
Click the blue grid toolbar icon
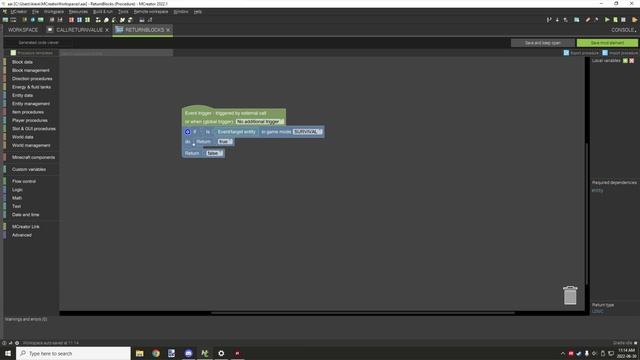point(79,20)
